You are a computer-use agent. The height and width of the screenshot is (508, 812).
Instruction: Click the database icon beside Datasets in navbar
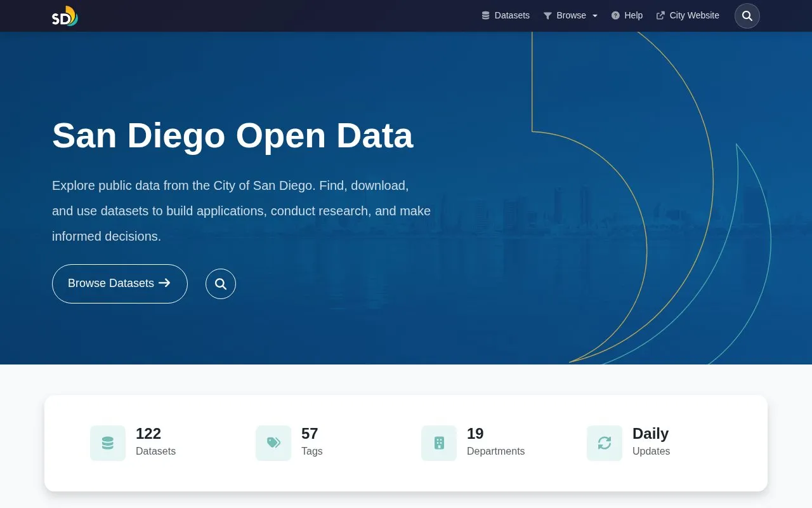tap(485, 15)
